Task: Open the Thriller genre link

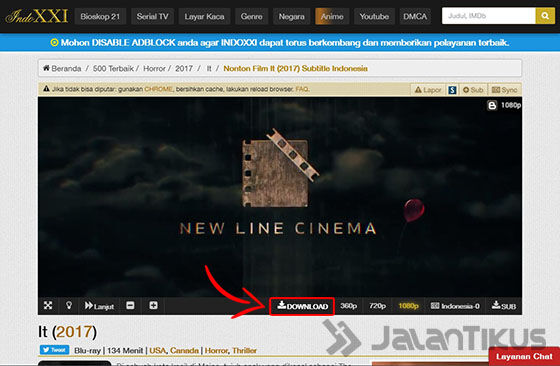Action: (x=244, y=350)
